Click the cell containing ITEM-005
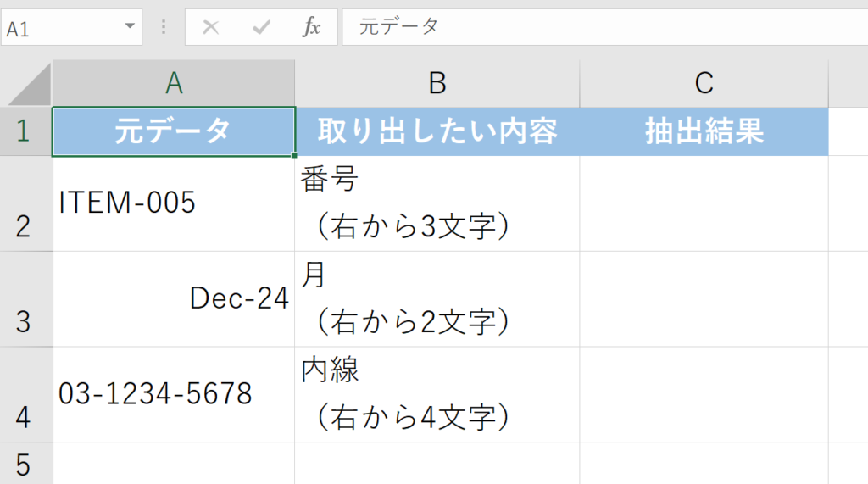 (x=174, y=203)
